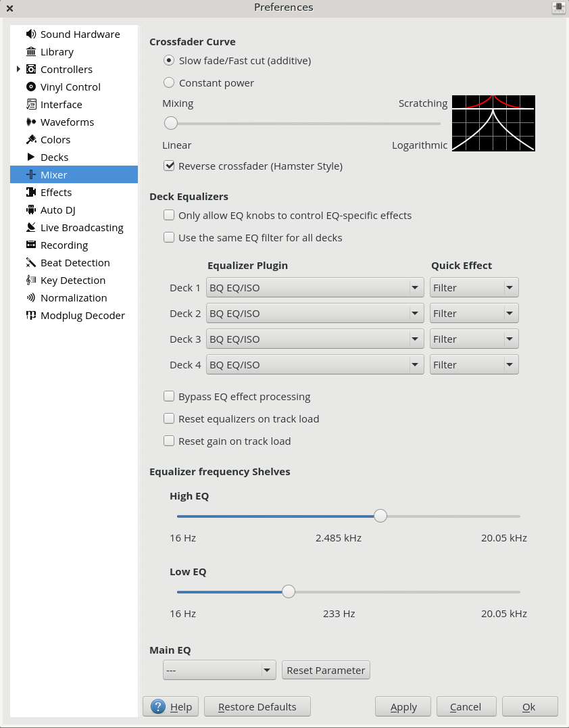The height and width of the screenshot is (728, 569).
Task: Click the Auto DJ robot icon
Action: coord(30,210)
